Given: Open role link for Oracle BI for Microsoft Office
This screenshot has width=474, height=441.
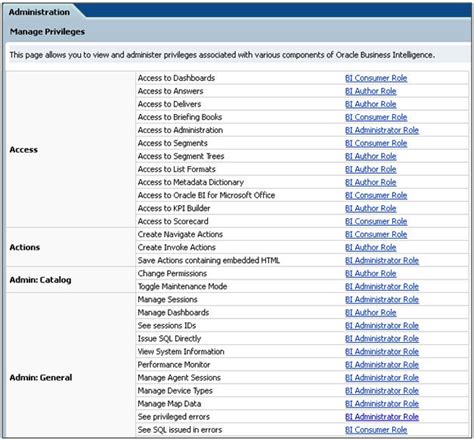Looking at the screenshot, I should (376, 195).
